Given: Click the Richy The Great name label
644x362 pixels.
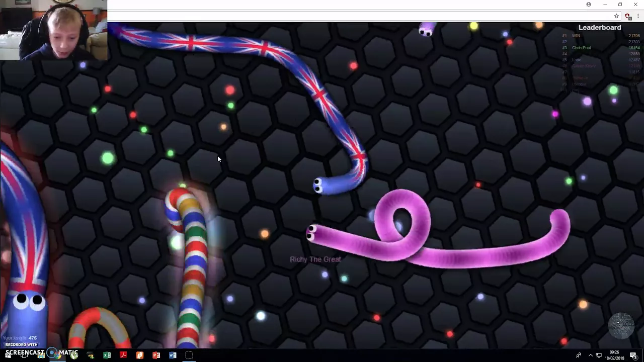Looking at the screenshot, I should 315,259.
